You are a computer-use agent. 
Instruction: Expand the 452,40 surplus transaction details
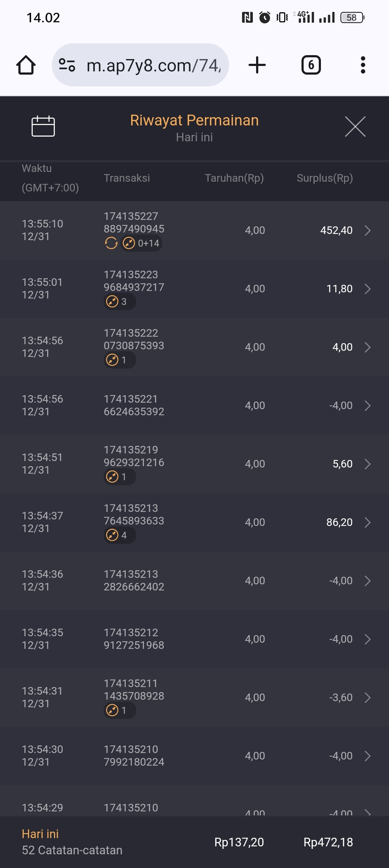tap(367, 230)
